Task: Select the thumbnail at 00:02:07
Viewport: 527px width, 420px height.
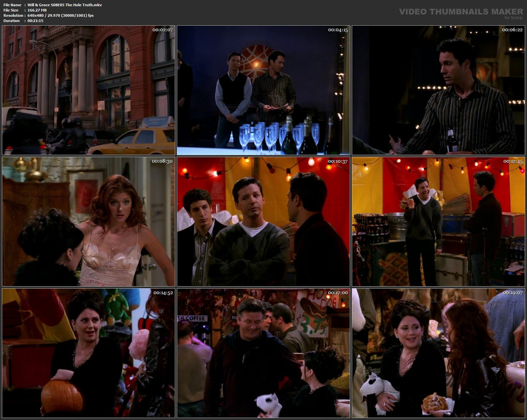Action: tap(88, 90)
